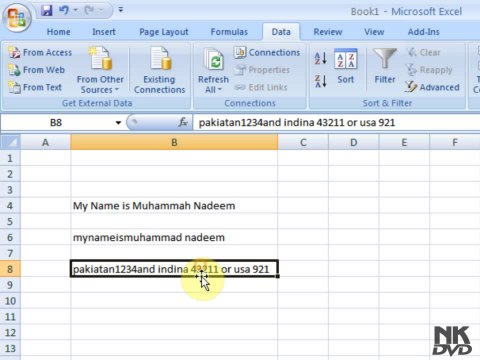The width and height of the screenshot is (480, 360).
Task: Click the Properties command in Connections
Action: 262,70
